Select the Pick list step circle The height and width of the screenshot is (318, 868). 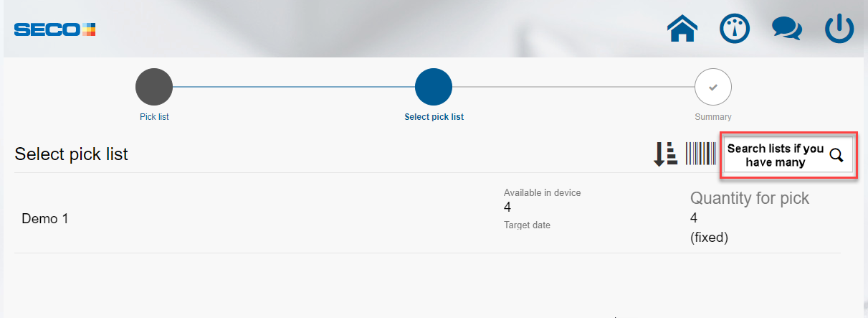tap(154, 87)
